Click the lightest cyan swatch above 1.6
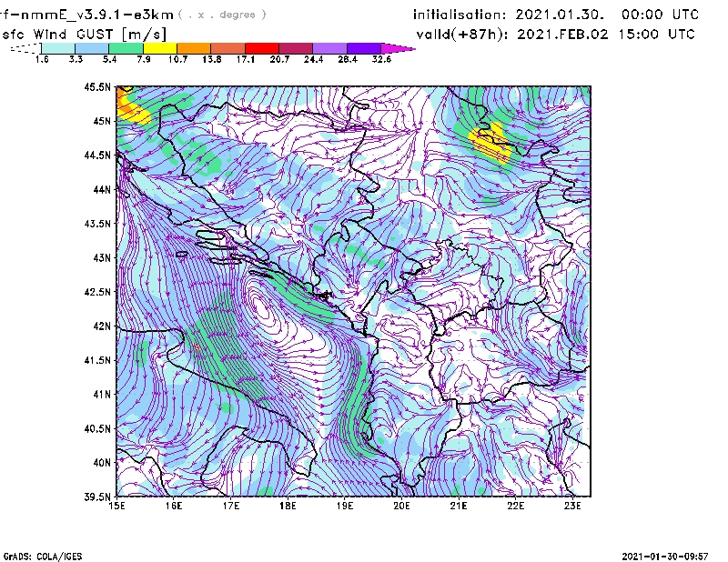This screenshot has height=562, width=728. tap(57, 48)
